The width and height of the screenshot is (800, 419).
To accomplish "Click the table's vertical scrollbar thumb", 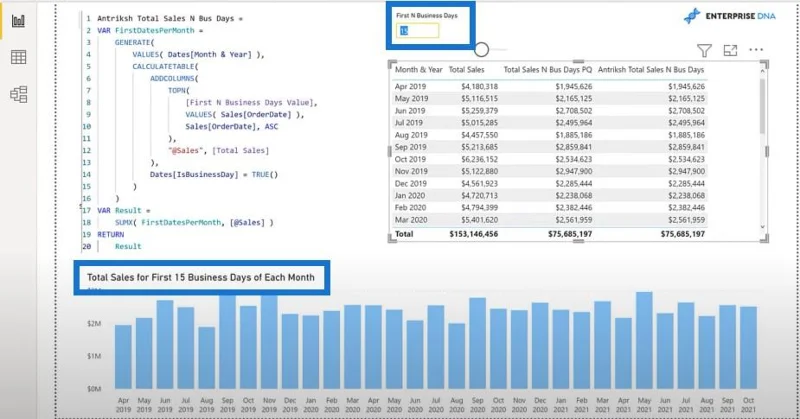I will (762, 105).
